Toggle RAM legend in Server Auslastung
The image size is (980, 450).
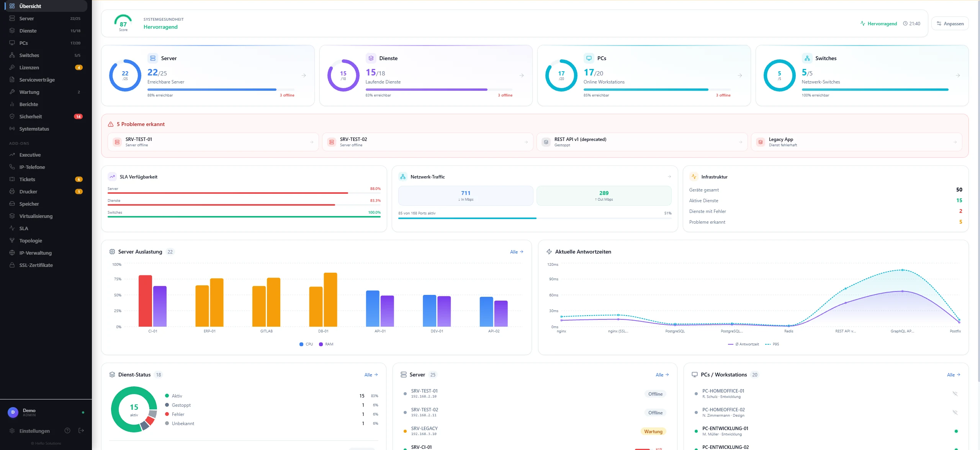pos(326,344)
